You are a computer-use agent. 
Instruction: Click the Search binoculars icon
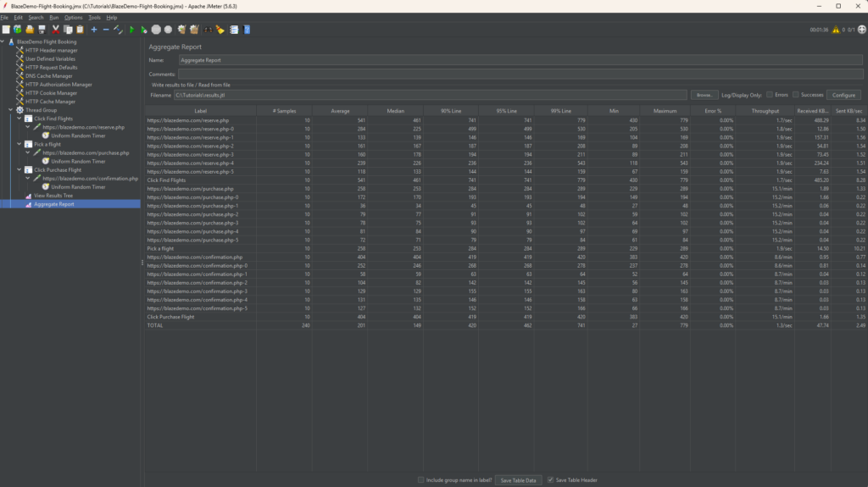208,30
